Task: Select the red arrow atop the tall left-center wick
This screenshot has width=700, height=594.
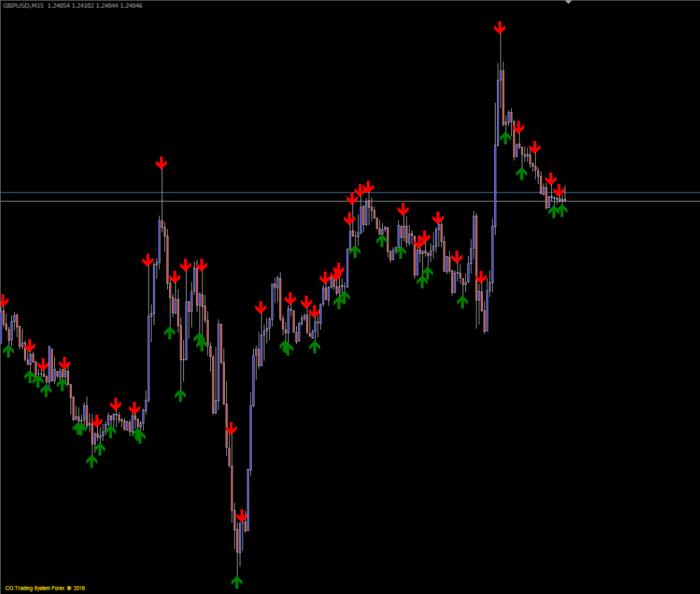Action: 161,164
